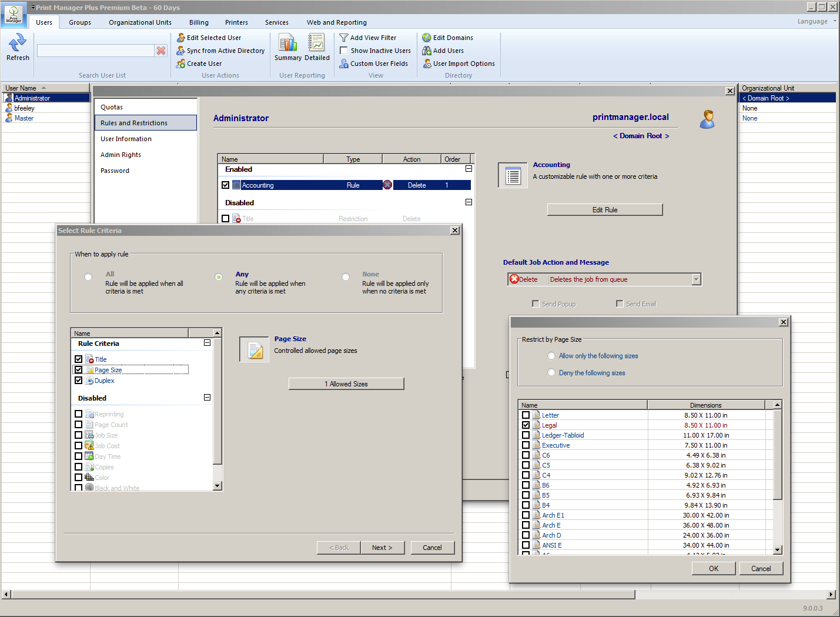The height and width of the screenshot is (617, 840).
Task: Click the Color criteria icon
Action: [89, 478]
